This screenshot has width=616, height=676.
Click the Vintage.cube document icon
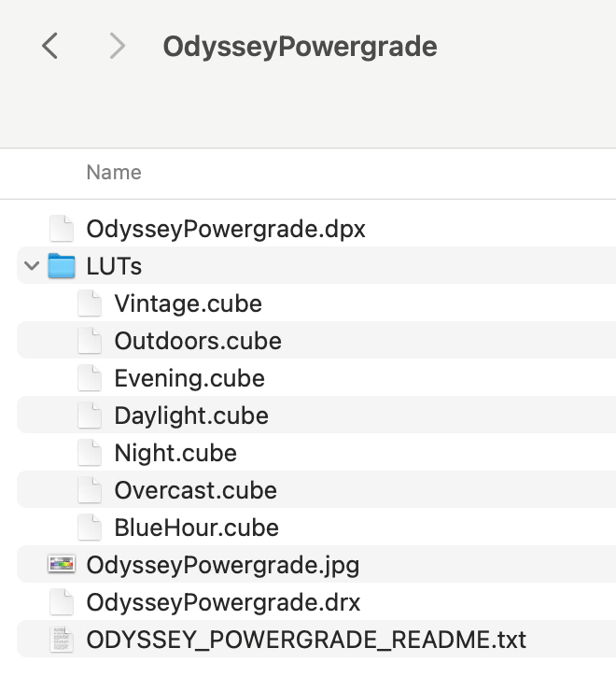click(90, 303)
